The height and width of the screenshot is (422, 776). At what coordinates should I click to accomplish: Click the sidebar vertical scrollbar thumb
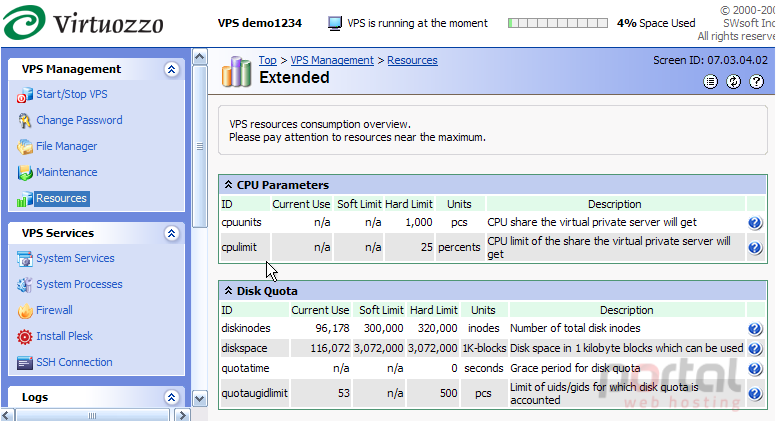click(199, 146)
